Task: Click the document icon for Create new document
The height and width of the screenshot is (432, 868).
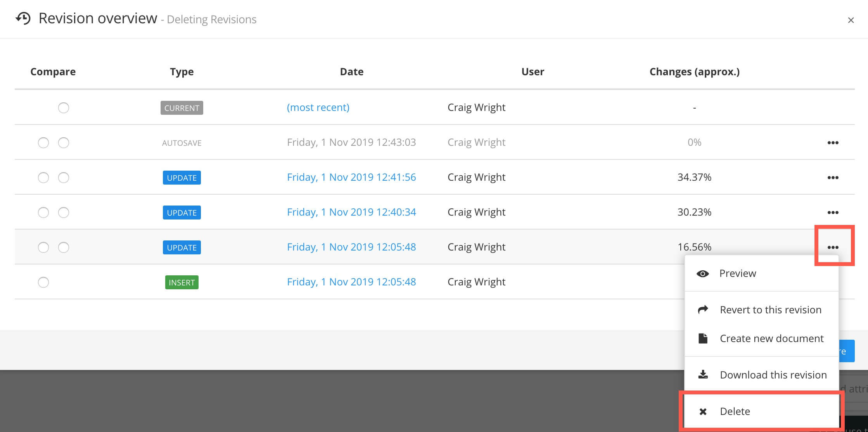Action: 703,338
